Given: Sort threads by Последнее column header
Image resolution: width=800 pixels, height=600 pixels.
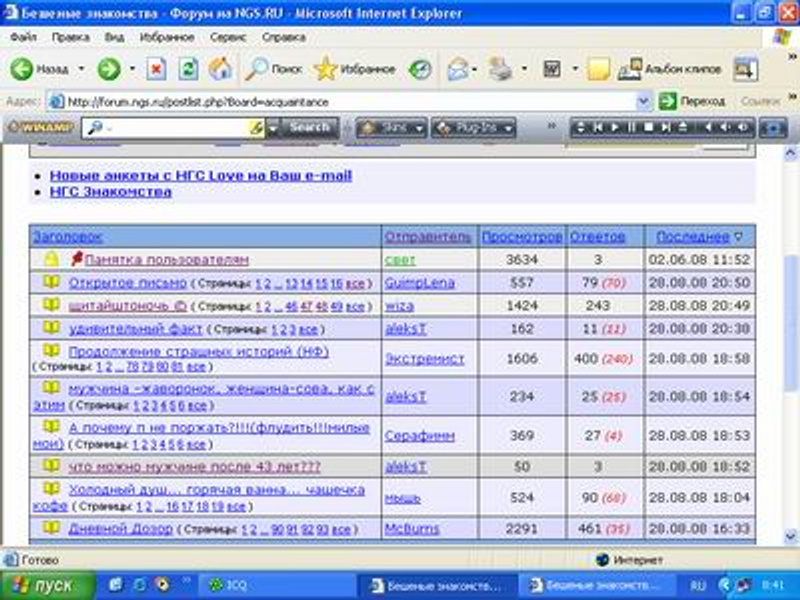Looking at the screenshot, I should click(692, 237).
